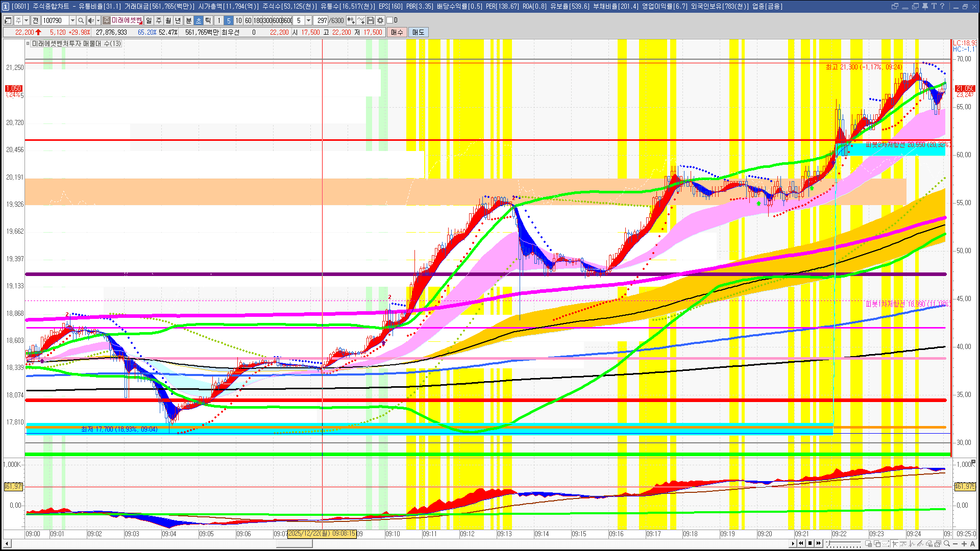The image size is (980, 551).
Task: Open the 주 type dropdown arrow
Action: (26, 20)
